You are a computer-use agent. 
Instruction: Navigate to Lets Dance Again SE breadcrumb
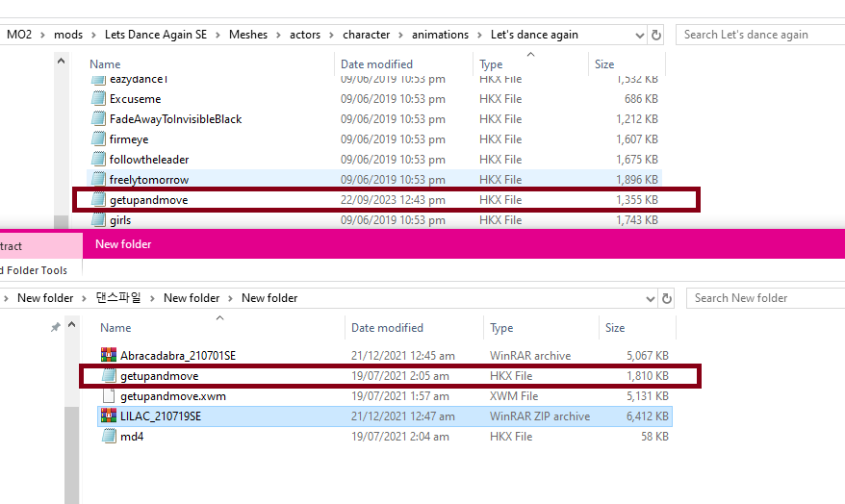(x=156, y=35)
